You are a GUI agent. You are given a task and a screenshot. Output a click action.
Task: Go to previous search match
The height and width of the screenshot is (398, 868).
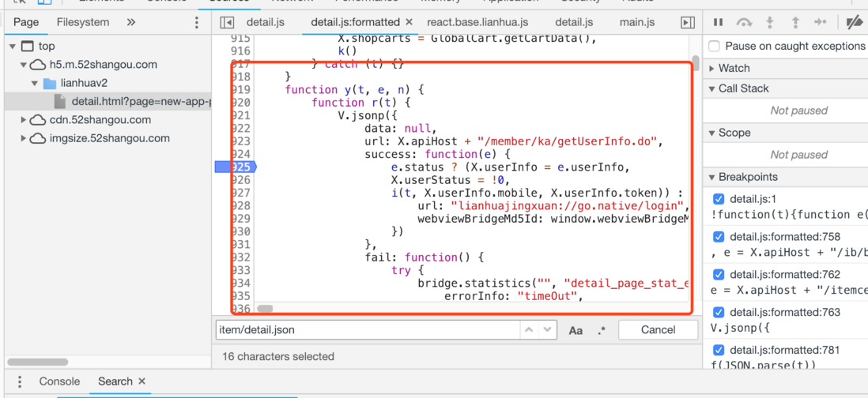tap(529, 330)
